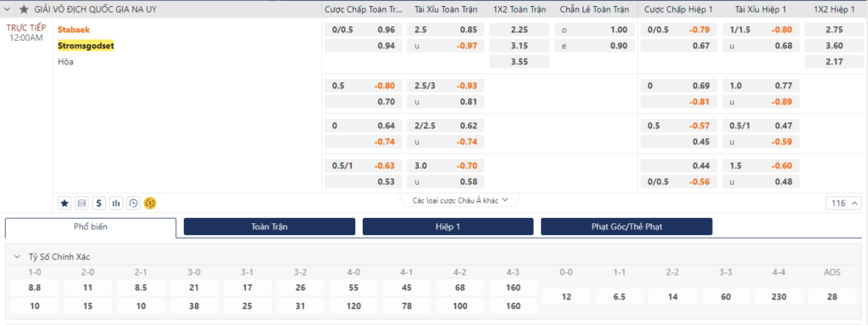Open the clock history icon
This screenshot has width=868, height=325.
point(133,203)
